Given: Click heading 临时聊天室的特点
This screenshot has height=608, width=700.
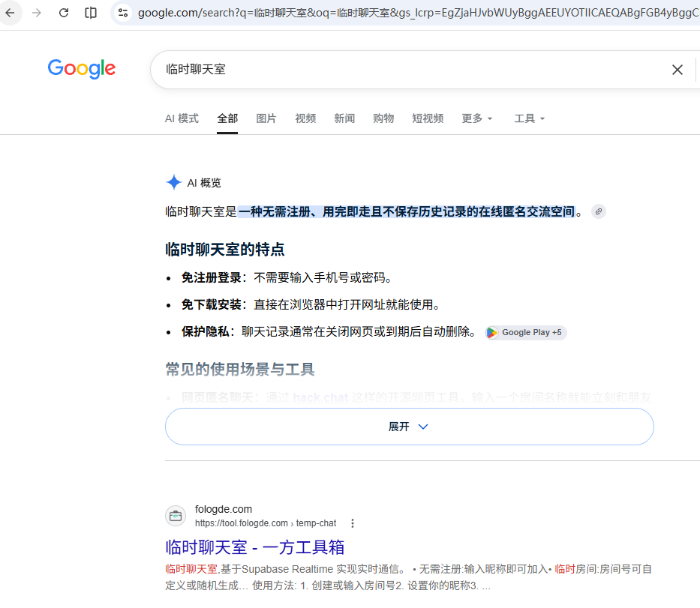Looking at the screenshot, I should tap(224, 249).
